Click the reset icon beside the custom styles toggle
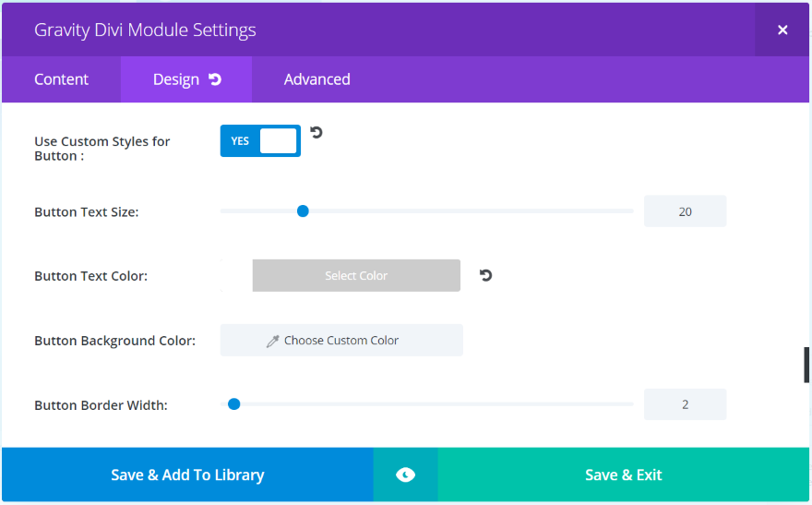Viewport: 812px width, 505px height. tap(316, 133)
